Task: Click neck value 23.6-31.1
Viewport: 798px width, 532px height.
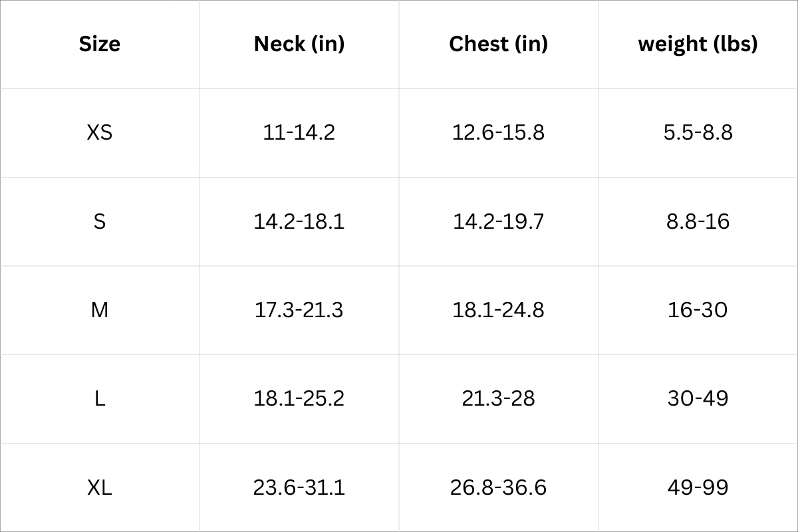Action: pos(299,487)
